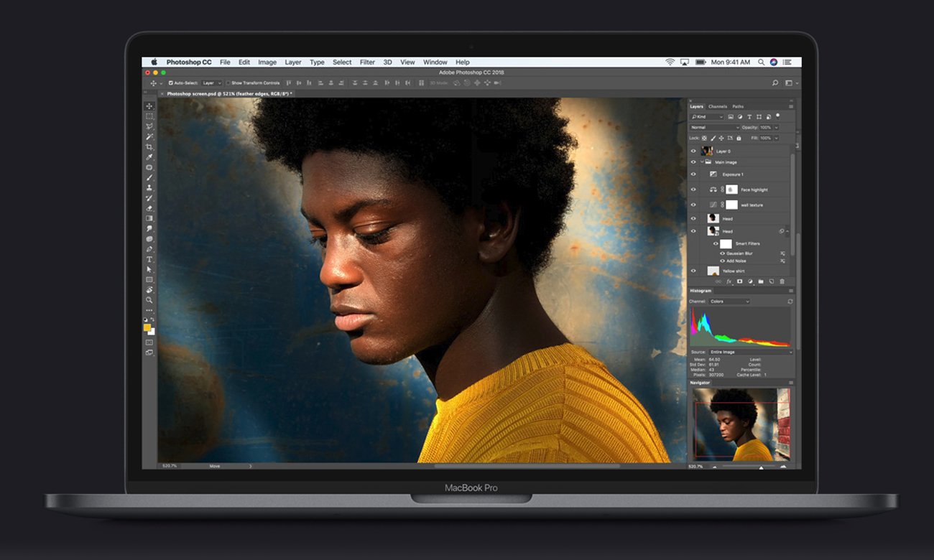Toggle layer filtering on/off switch
Viewport: 934px width, 560px height.
click(x=777, y=116)
